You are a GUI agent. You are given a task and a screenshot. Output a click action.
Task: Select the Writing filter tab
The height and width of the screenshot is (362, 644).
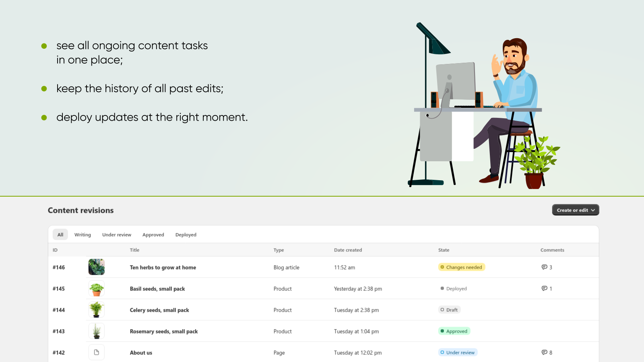tap(83, 234)
